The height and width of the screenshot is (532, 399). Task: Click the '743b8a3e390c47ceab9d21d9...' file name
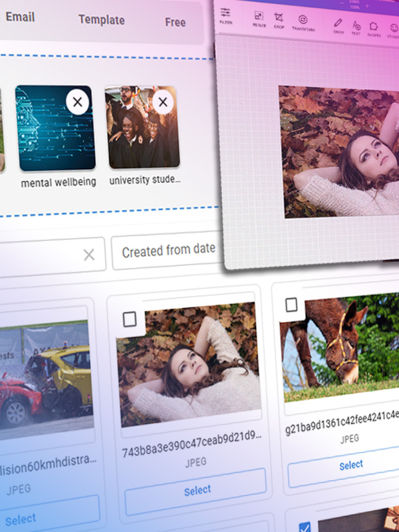[192, 444]
